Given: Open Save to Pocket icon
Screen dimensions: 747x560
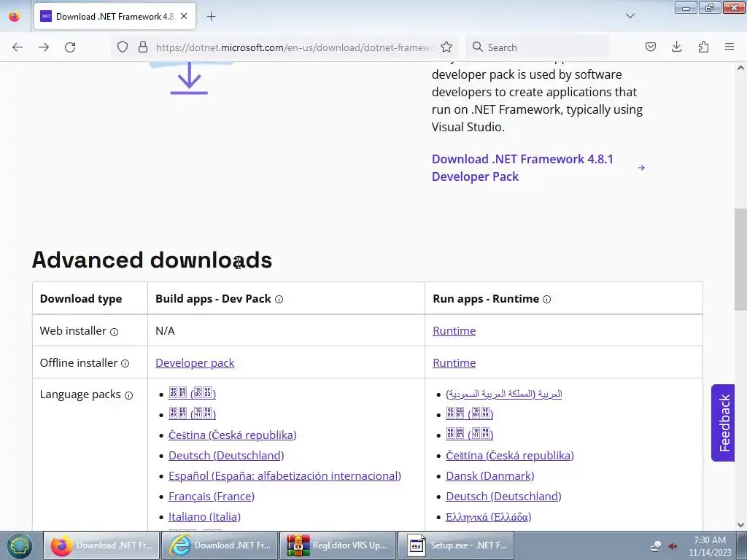Looking at the screenshot, I should point(650,47).
